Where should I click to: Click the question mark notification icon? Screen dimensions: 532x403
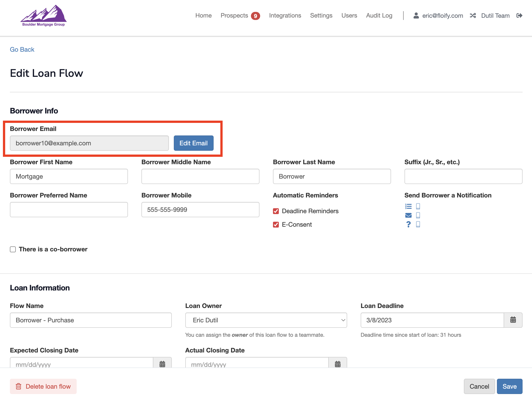tap(408, 224)
